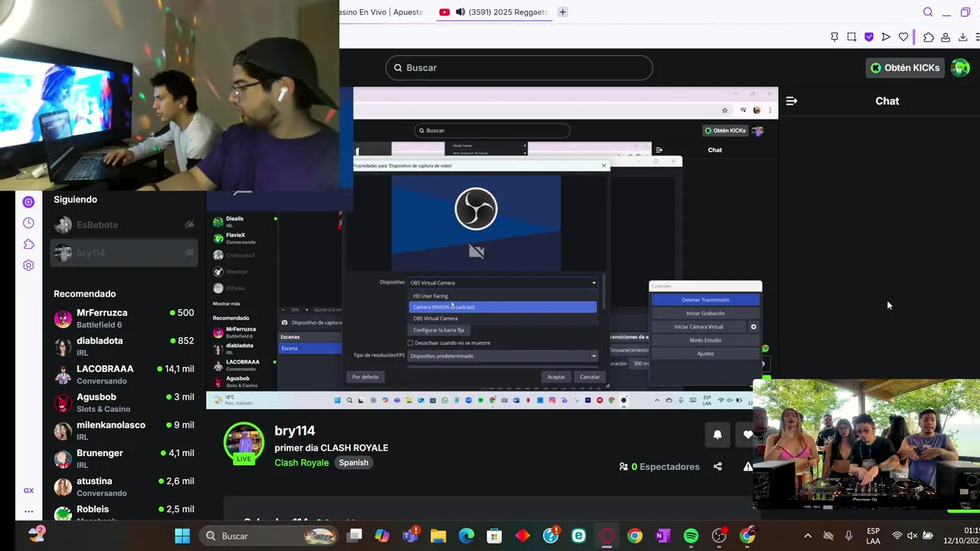Switch to the 'asino En Vivo | Apuesta' tab
This screenshot has width=980, height=551.
coord(383,12)
